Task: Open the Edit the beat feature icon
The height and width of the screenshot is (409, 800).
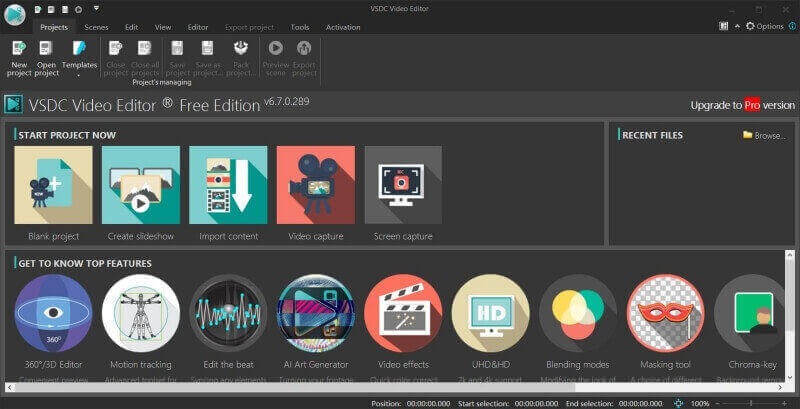Action: pyautogui.click(x=228, y=313)
